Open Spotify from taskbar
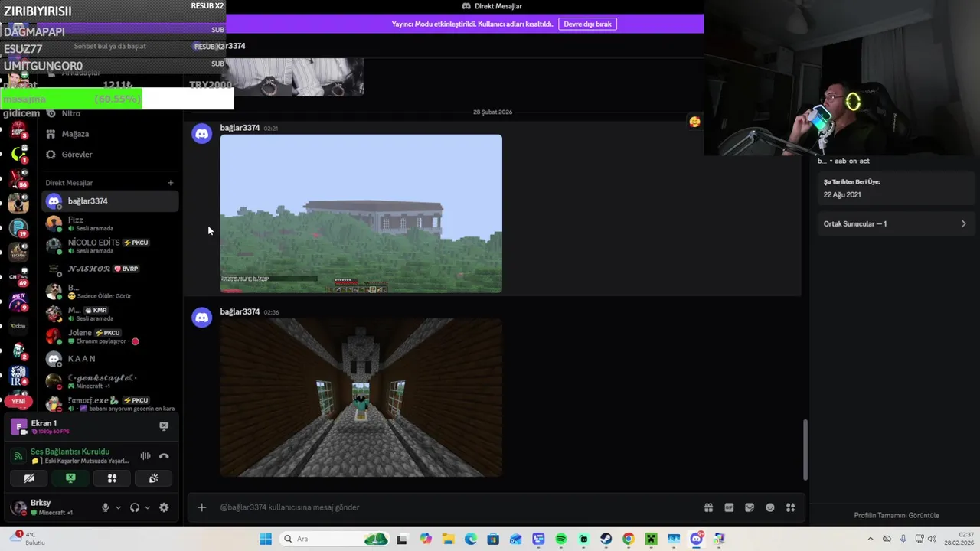Viewport: 980px width, 551px height. click(x=560, y=539)
